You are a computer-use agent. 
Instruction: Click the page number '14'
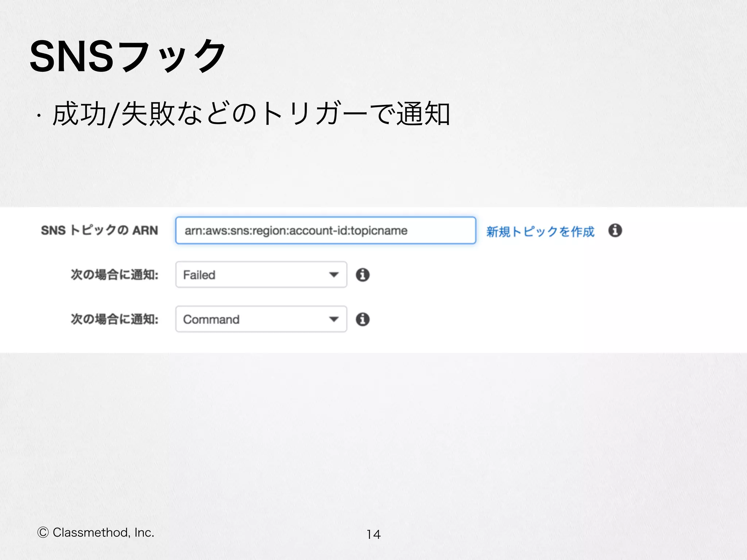coord(373,534)
